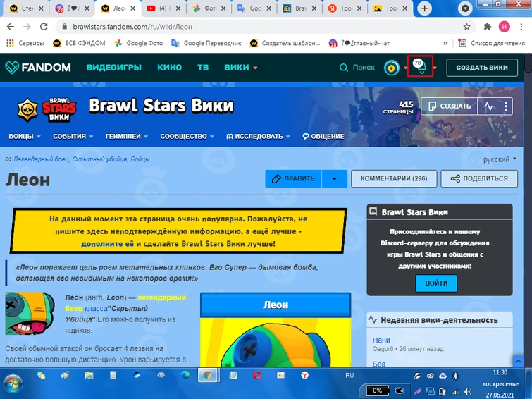The image size is (532, 399).
Task: Click the FANDOM logo
Action: tap(38, 67)
